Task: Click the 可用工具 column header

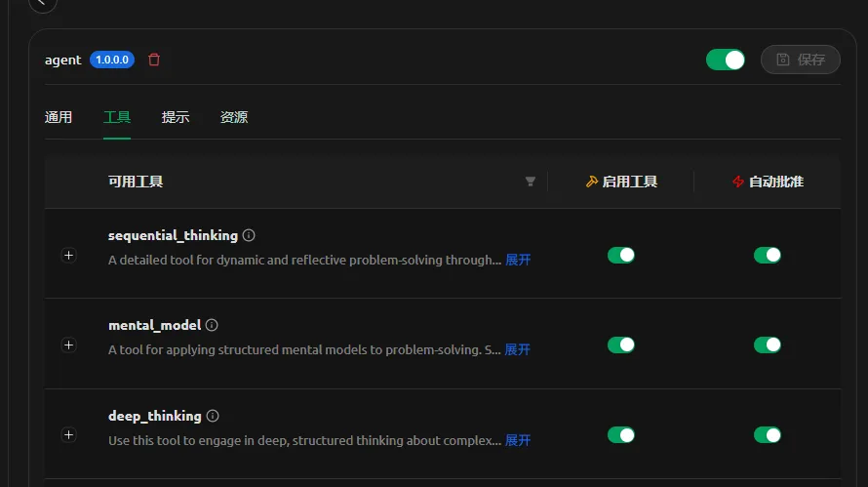Action: [136, 182]
